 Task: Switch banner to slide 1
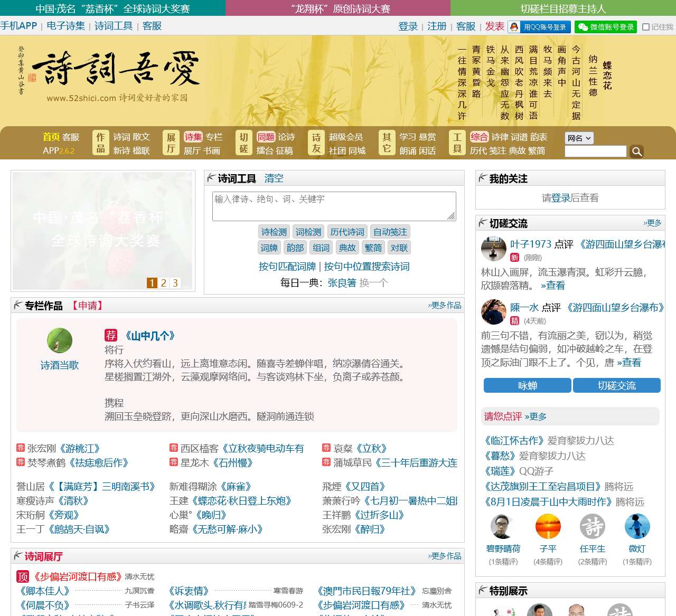click(x=152, y=283)
